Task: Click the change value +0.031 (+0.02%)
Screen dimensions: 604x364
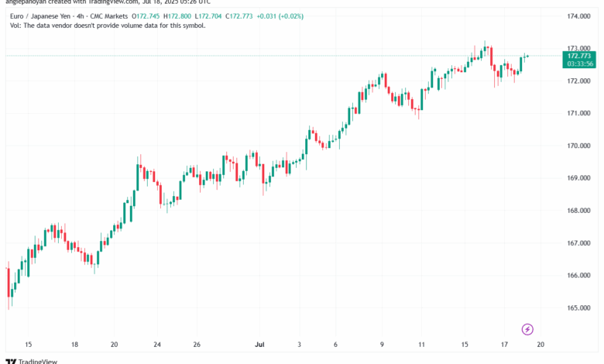Action: pyautogui.click(x=280, y=16)
